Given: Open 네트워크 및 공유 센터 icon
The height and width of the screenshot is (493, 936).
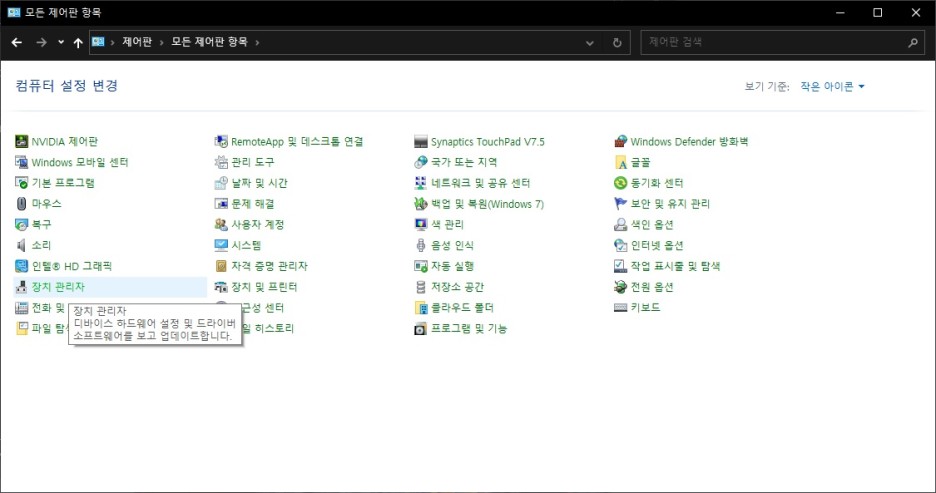Looking at the screenshot, I should [421, 183].
